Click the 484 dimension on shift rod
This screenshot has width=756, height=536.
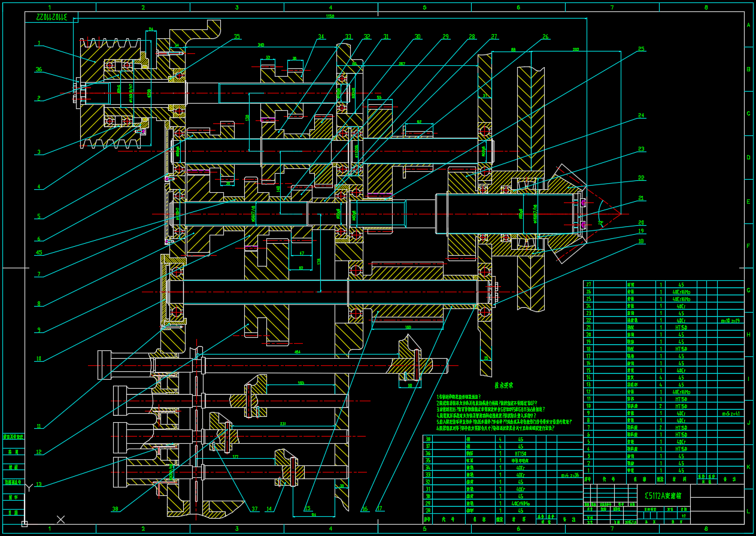[x=297, y=352]
